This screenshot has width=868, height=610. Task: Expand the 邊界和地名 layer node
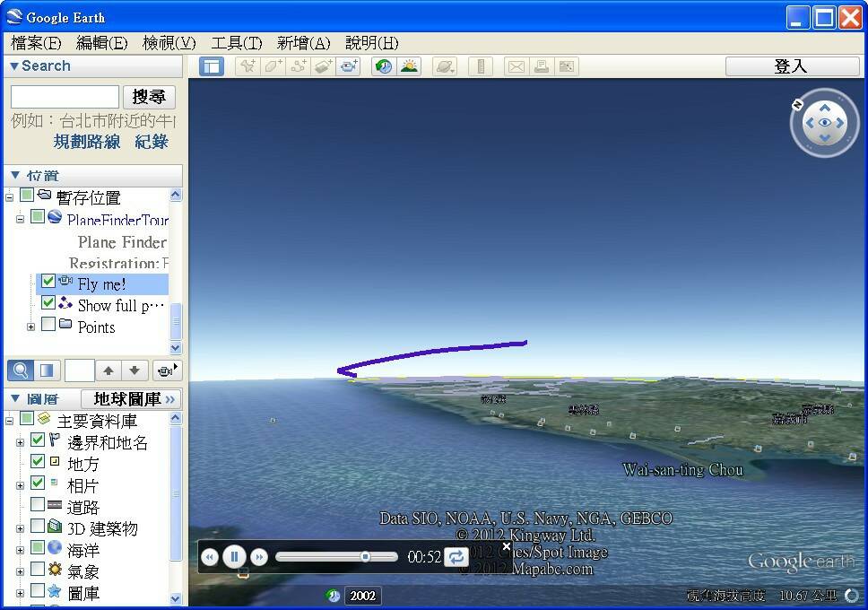coord(20,442)
